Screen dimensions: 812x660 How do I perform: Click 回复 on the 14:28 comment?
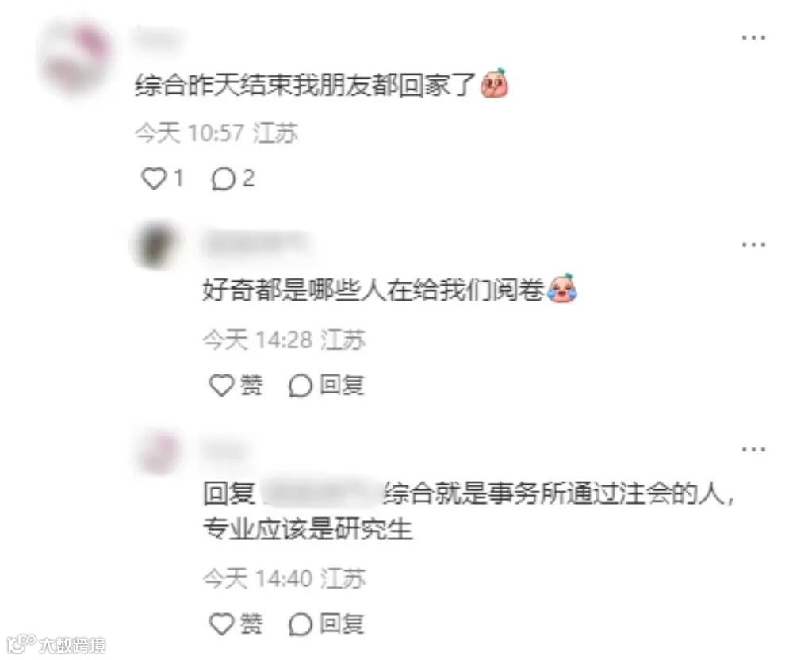click(342, 386)
